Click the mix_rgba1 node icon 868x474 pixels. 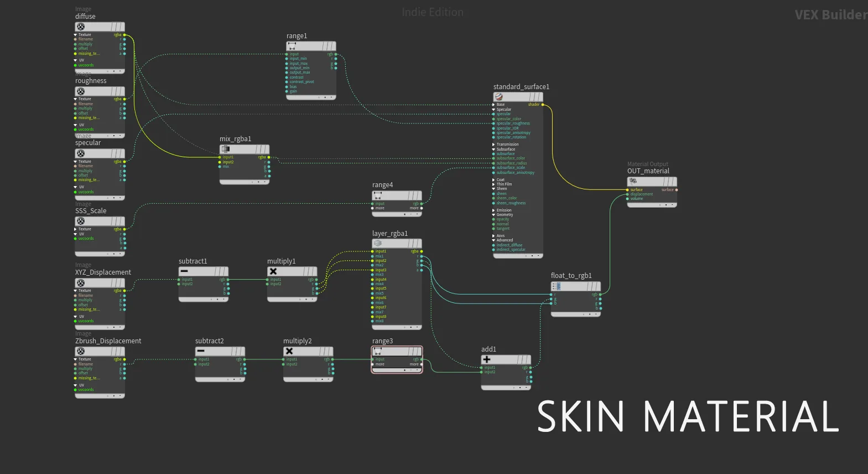tap(226, 149)
